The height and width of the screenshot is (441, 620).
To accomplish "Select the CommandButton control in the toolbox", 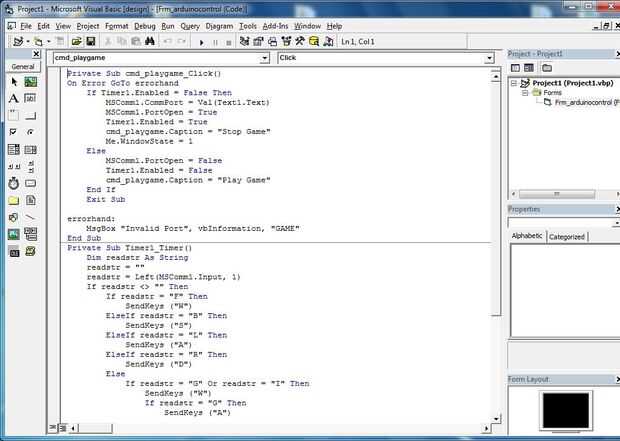I will click(x=30, y=115).
